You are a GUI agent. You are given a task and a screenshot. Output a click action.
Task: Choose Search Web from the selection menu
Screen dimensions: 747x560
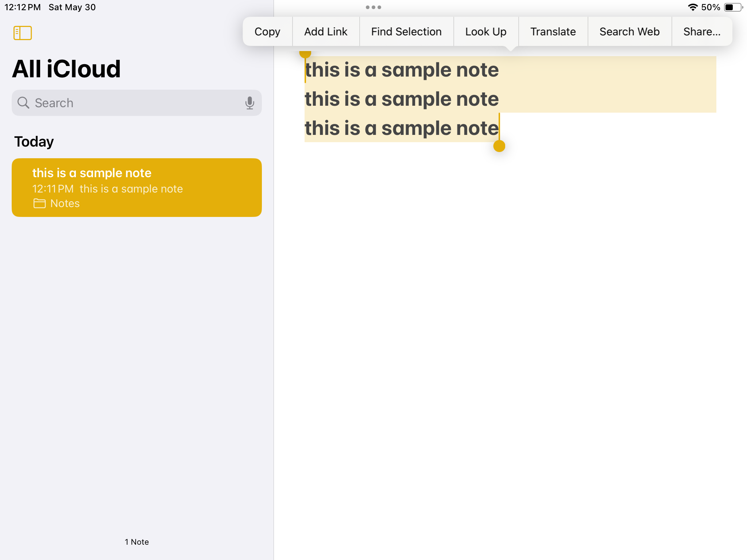click(630, 32)
